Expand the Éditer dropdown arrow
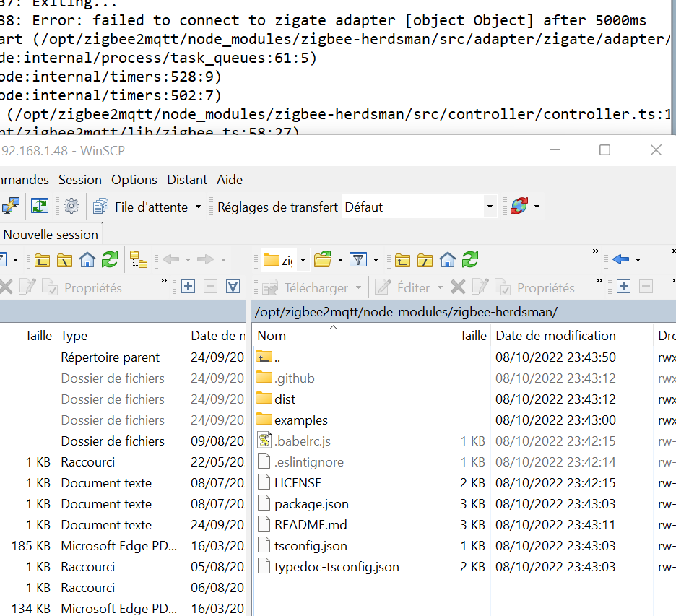The image size is (676, 616). point(440,287)
